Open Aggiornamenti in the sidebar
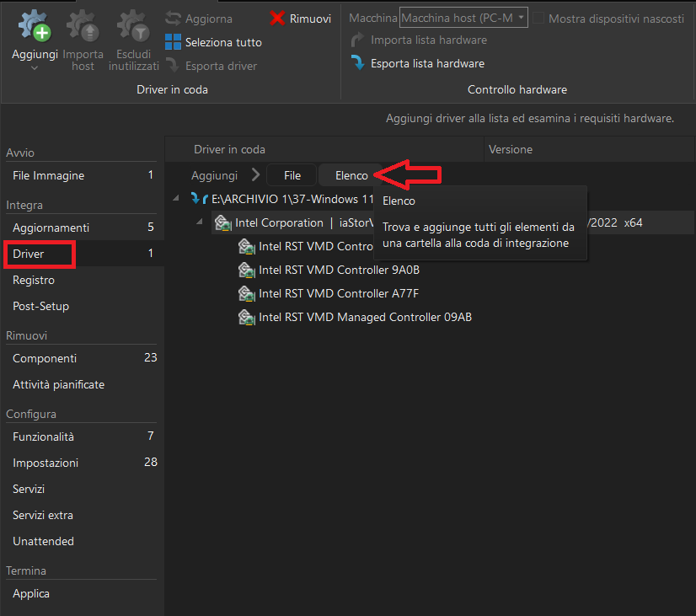 pyautogui.click(x=82, y=228)
